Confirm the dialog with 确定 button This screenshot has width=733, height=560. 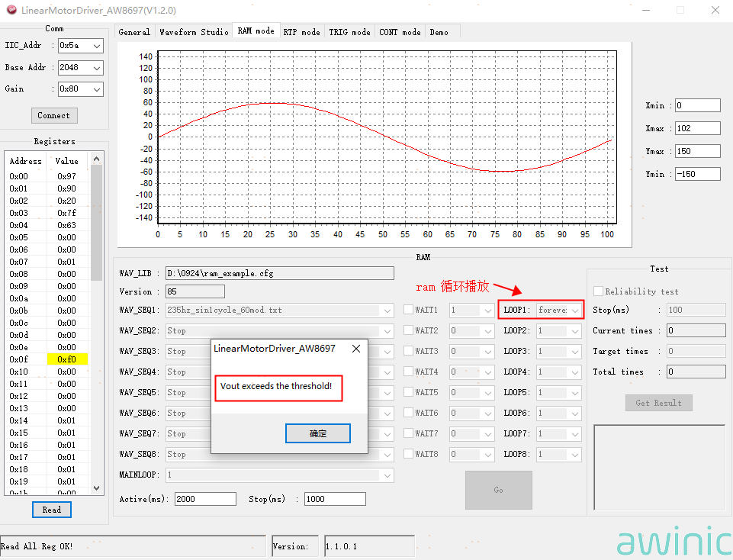318,433
